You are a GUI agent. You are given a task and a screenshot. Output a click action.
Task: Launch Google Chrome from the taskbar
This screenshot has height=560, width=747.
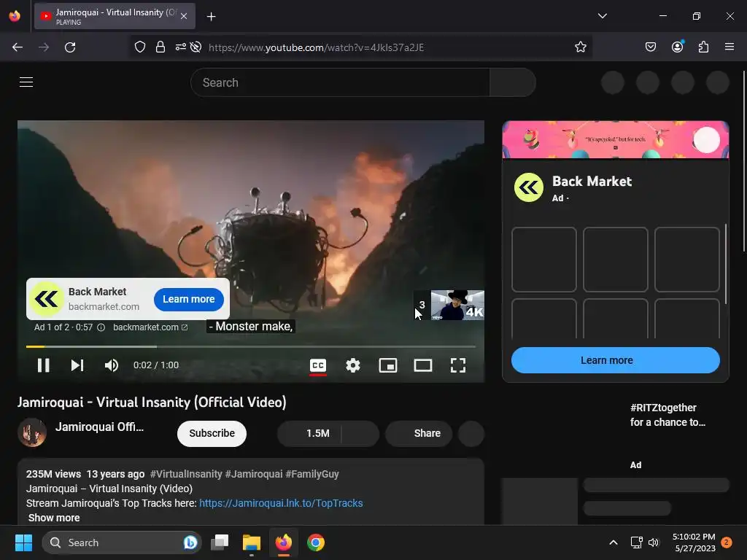pyautogui.click(x=315, y=542)
